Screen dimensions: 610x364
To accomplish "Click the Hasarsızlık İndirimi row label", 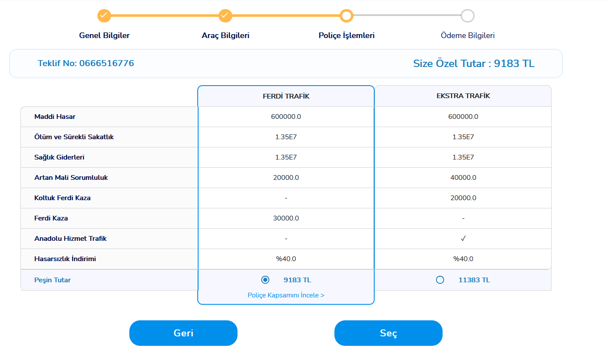I will coord(65,259).
